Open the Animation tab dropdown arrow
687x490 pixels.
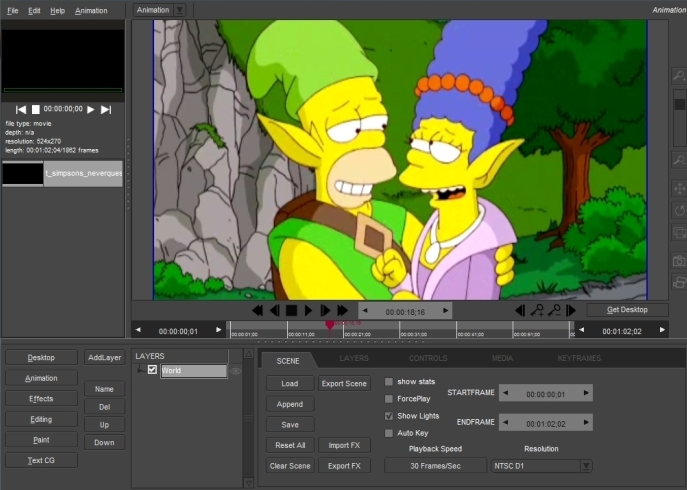[179, 10]
